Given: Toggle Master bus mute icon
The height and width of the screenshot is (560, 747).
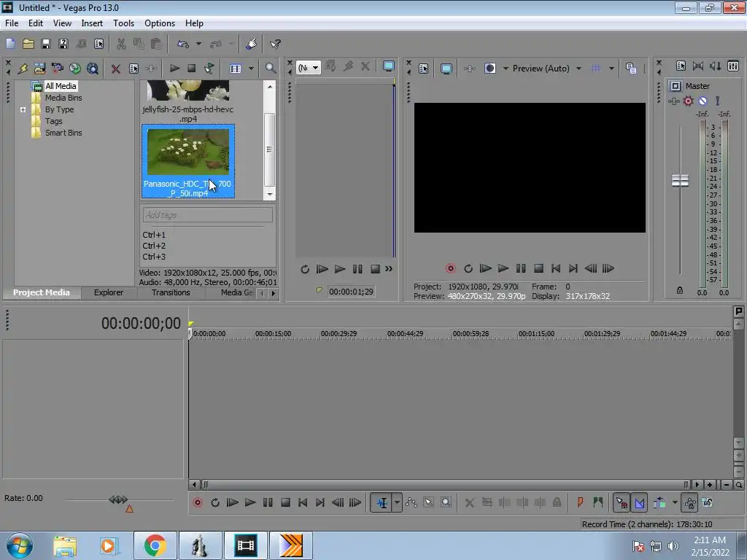Looking at the screenshot, I should coord(703,101).
